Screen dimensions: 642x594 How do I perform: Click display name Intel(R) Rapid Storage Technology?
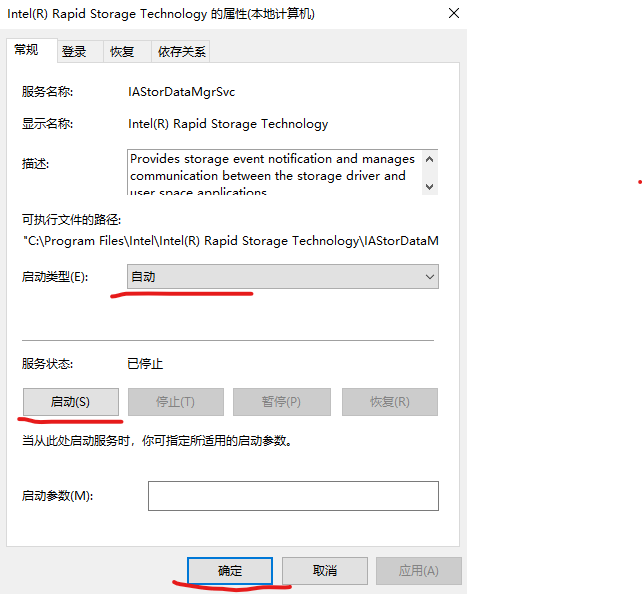tap(228, 124)
